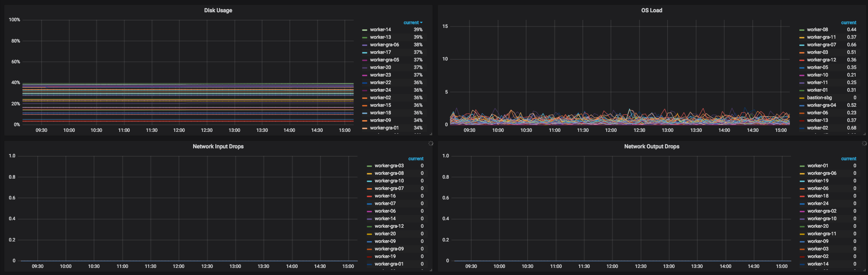Open the Network Input Drops panel title menu
868x275 pixels.
pos(218,146)
